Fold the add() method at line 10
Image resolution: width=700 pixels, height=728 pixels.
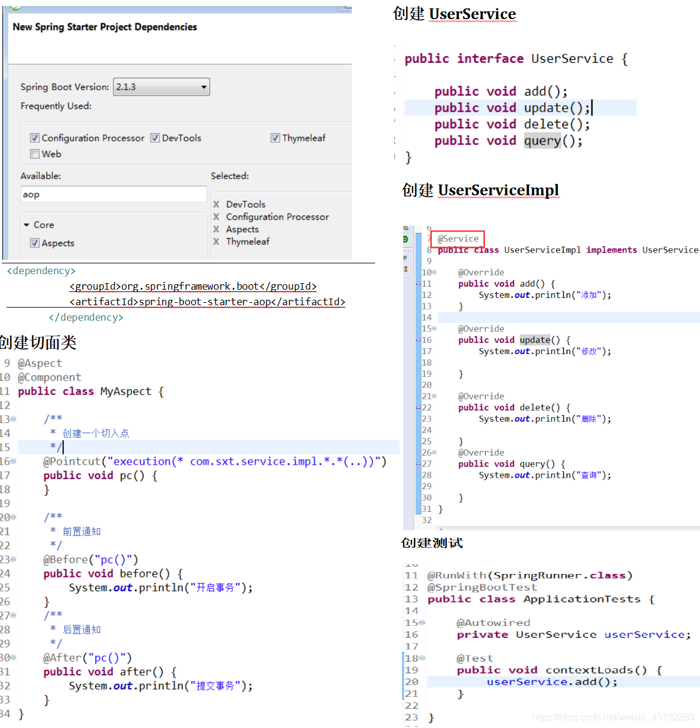(434, 272)
